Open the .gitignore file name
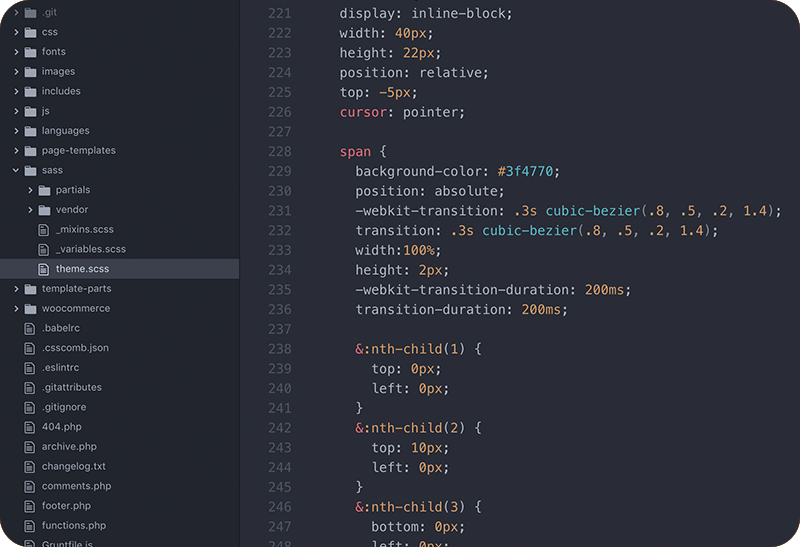Screen dimensions: 800x547 point(64,407)
